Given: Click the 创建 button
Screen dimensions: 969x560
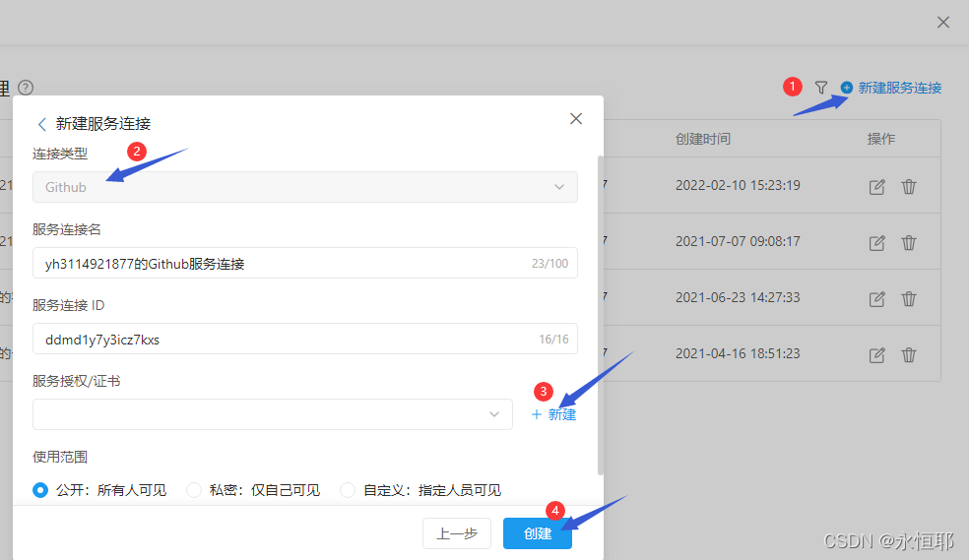Looking at the screenshot, I should 538,533.
